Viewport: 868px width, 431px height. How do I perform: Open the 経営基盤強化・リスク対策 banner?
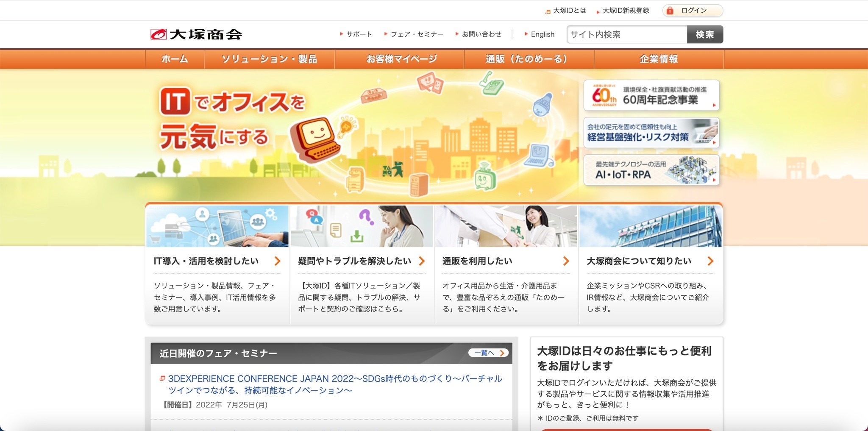tap(651, 133)
